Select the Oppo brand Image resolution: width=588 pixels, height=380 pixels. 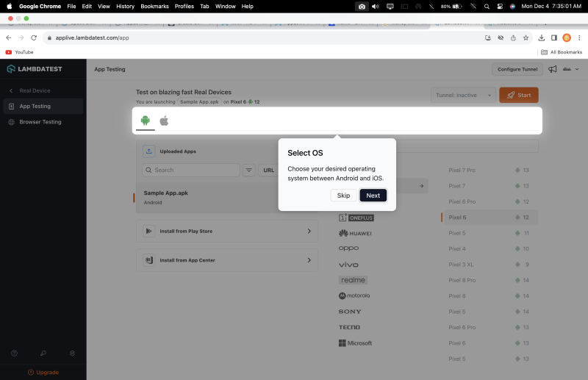pyautogui.click(x=348, y=248)
